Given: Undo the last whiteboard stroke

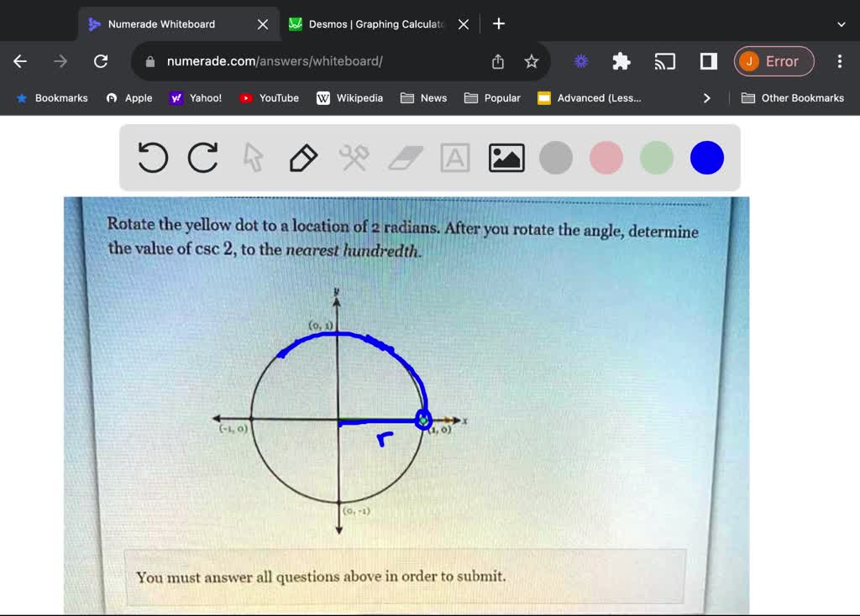Looking at the screenshot, I should [152, 158].
